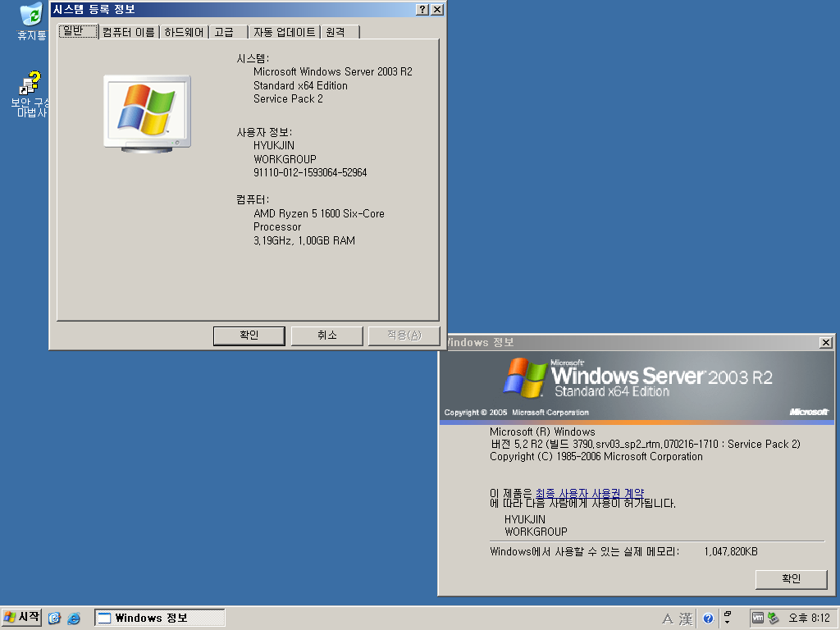Click the clock showing 오후 8:12
Image resolution: width=840 pixels, height=630 pixels.
coord(808,619)
